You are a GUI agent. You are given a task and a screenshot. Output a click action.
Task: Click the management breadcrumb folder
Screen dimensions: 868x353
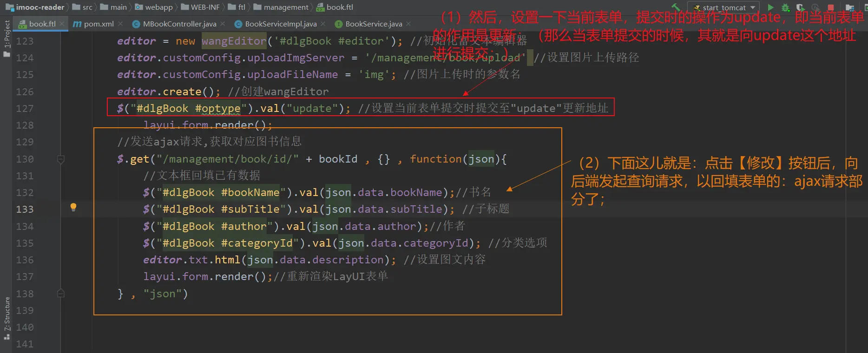(x=281, y=7)
